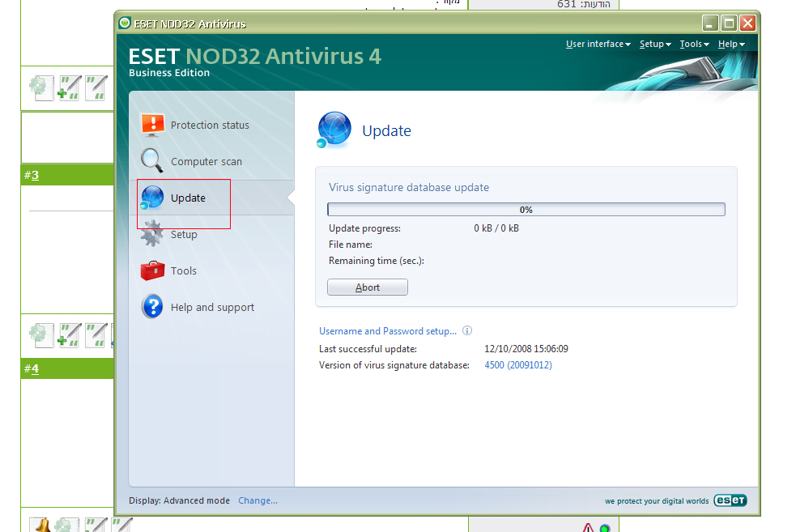The width and height of the screenshot is (796, 532).
Task: Click the '0 kB / 0 kB' progress value
Action: [x=496, y=228]
